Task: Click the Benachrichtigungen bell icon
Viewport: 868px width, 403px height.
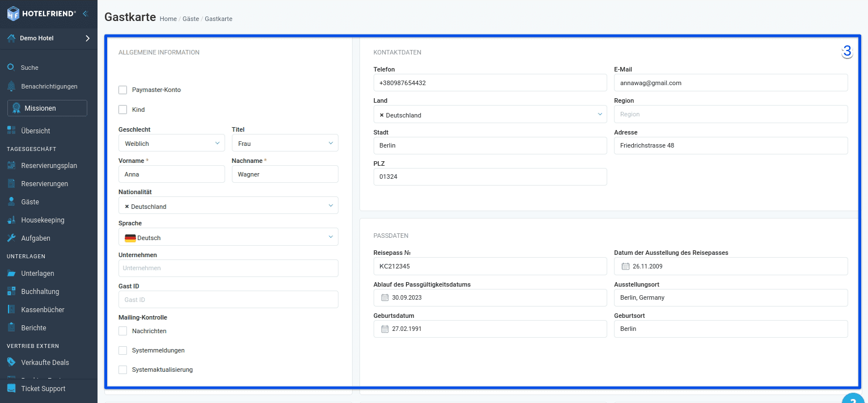Action: tap(11, 86)
